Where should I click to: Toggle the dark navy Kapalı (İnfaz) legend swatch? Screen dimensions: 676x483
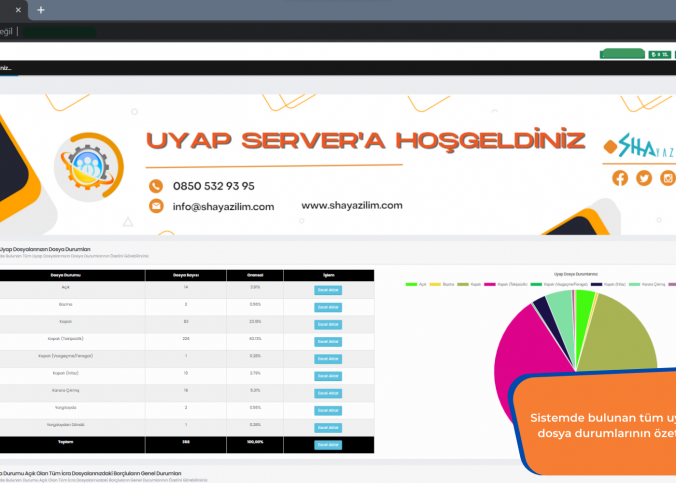tap(596, 284)
